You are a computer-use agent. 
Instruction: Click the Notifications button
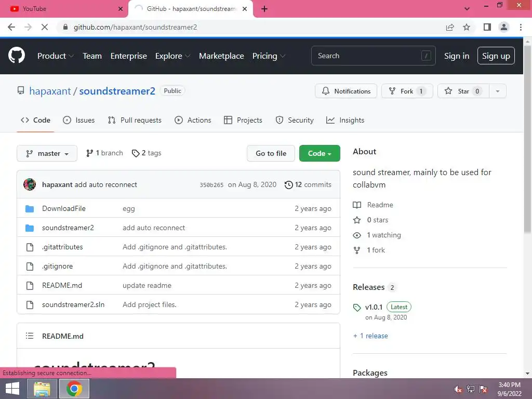[345, 91]
